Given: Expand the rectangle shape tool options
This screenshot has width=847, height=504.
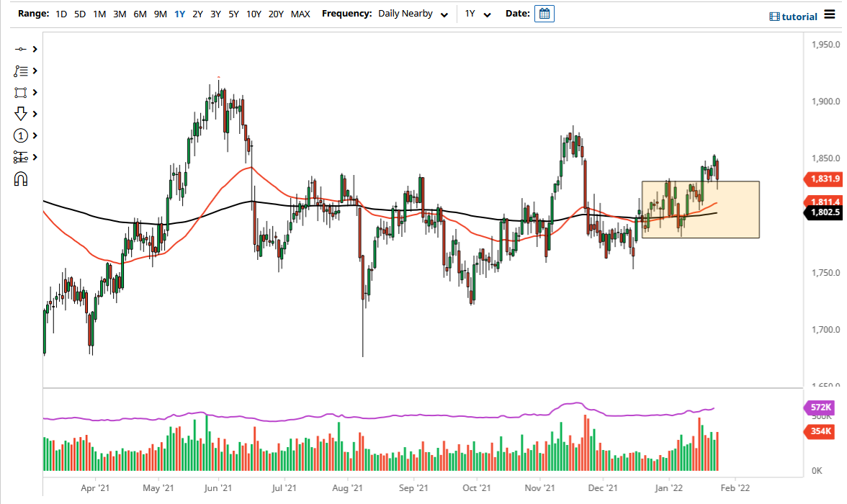Looking at the screenshot, I should coord(35,92).
